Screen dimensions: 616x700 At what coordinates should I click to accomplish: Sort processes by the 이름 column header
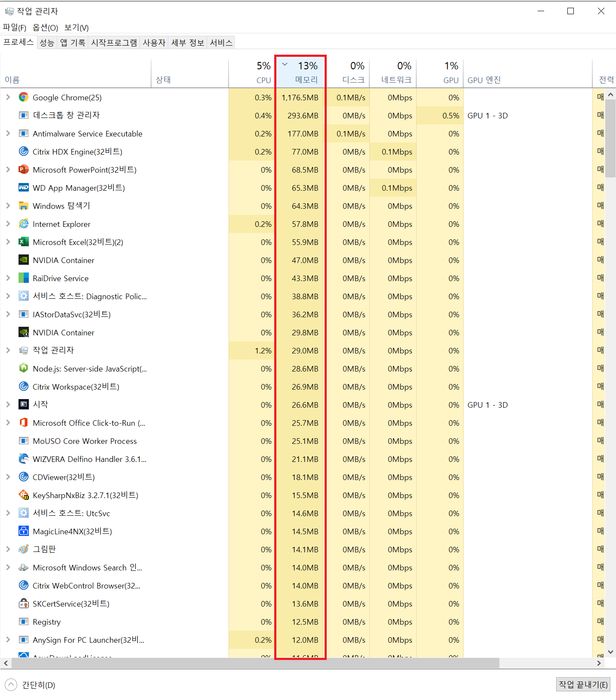tap(76, 73)
